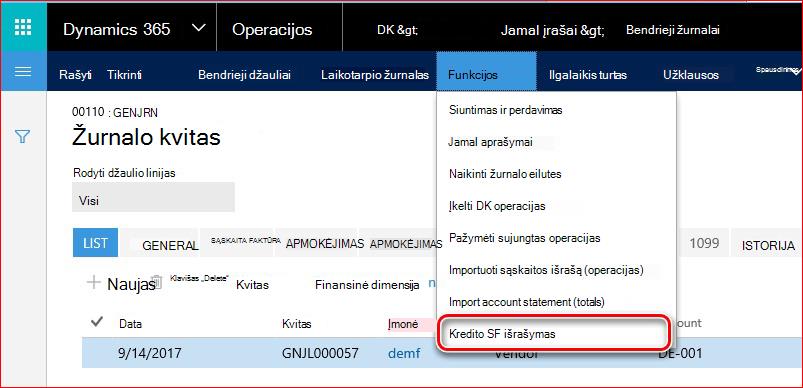Click the Operacijos header label
This screenshot has width=803, height=388.
[x=272, y=29]
